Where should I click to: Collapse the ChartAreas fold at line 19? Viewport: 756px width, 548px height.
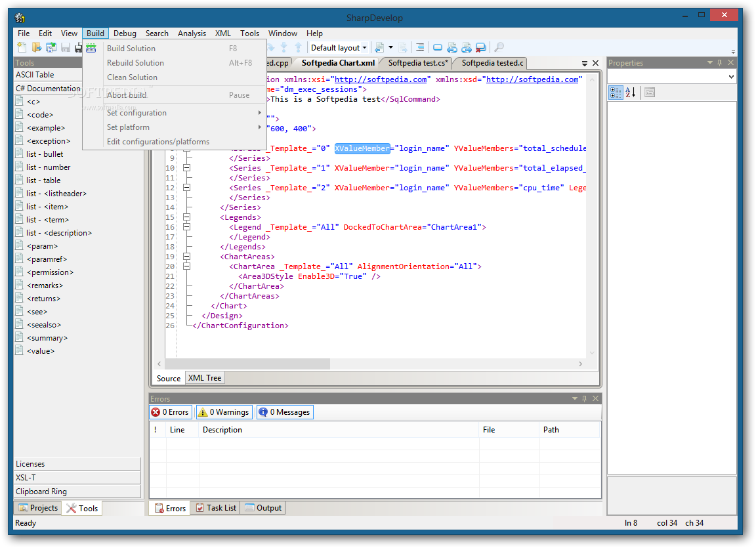point(186,257)
